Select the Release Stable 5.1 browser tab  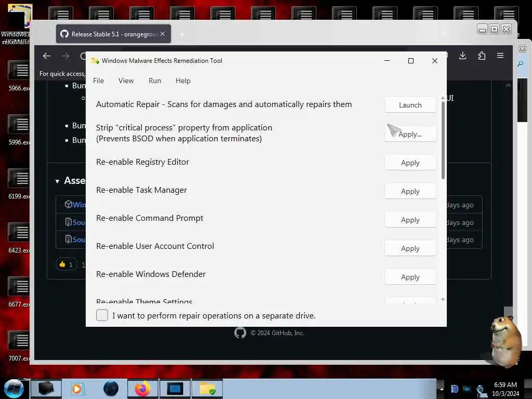[x=113, y=34]
